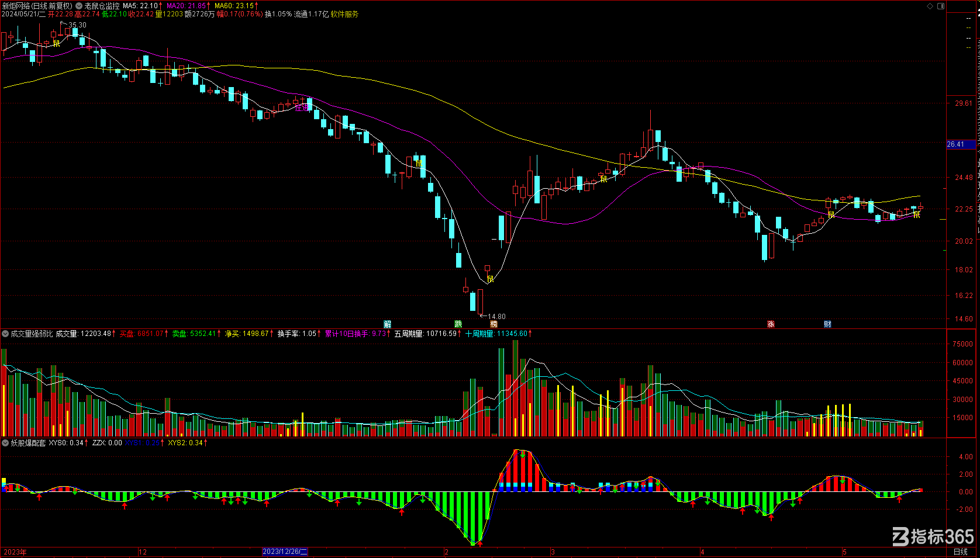Toggle the right side panel icon
Viewport: 980px width, 558px height.
click(x=941, y=6)
